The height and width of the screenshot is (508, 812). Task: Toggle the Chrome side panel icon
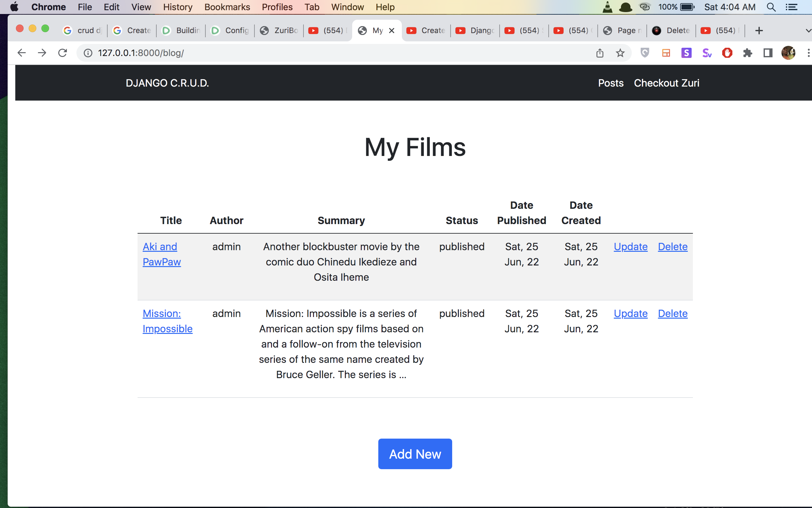click(x=768, y=53)
